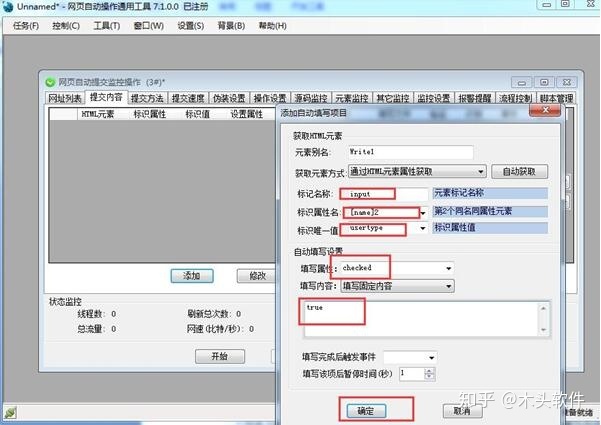Open the 填写完成后触发事件 dropdown
The width and height of the screenshot is (601, 425).
pos(410,357)
